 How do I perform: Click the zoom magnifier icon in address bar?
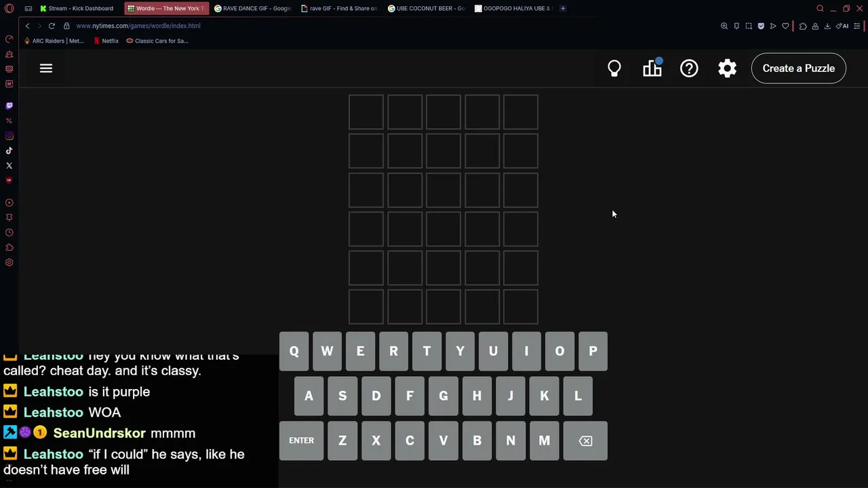pyautogui.click(x=724, y=26)
